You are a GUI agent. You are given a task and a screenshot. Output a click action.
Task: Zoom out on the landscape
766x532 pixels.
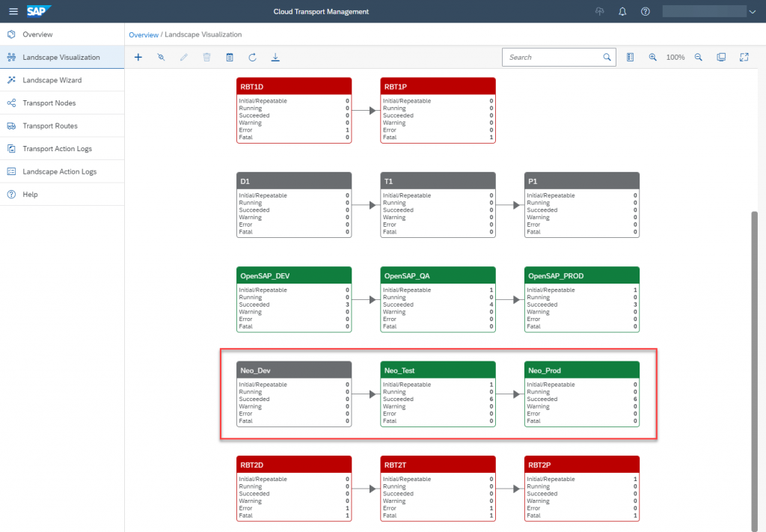pyautogui.click(x=699, y=57)
